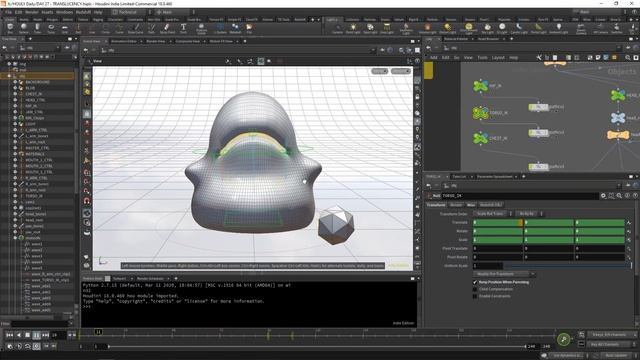Jump to first frame button

pos(10,335)
